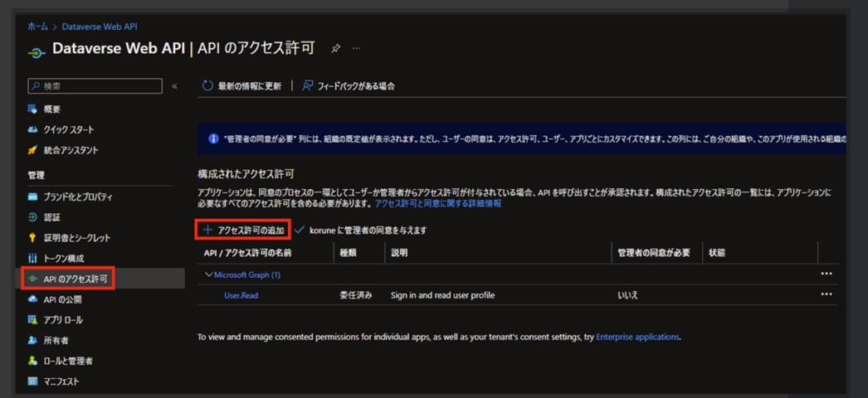Image resolution: width=868 pixels, height=398 pixels.
Task: Click アクセス許可の追加 button
Action: tap(243, 230)
